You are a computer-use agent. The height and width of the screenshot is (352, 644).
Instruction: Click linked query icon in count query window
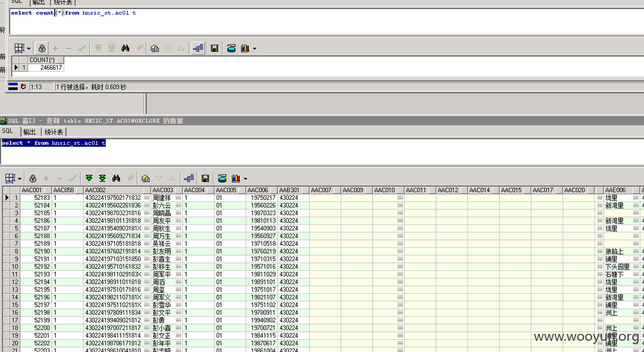198,48
